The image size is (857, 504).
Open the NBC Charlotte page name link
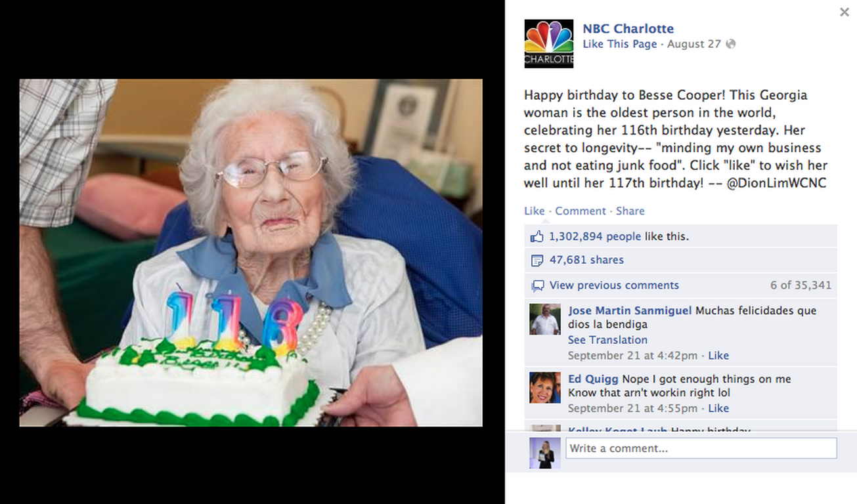(x=628, y=29)
